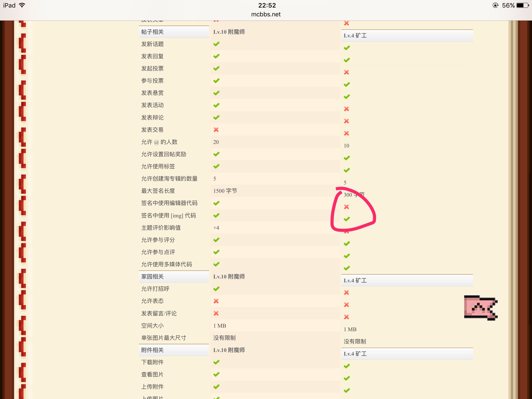Tap the green check beside 允许打招呼
The image size is (532, 399).
[216, 289]
